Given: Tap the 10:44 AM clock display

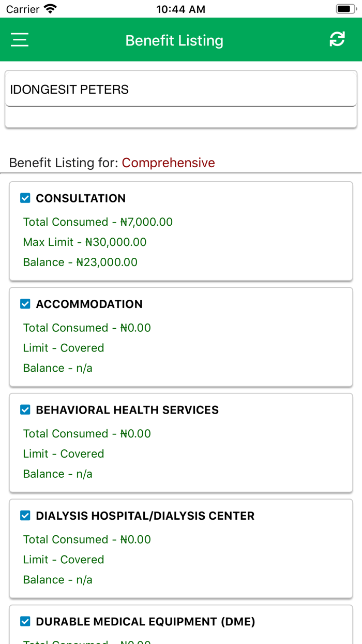Looking at the screenshot, I should click(x=180, y=8).
